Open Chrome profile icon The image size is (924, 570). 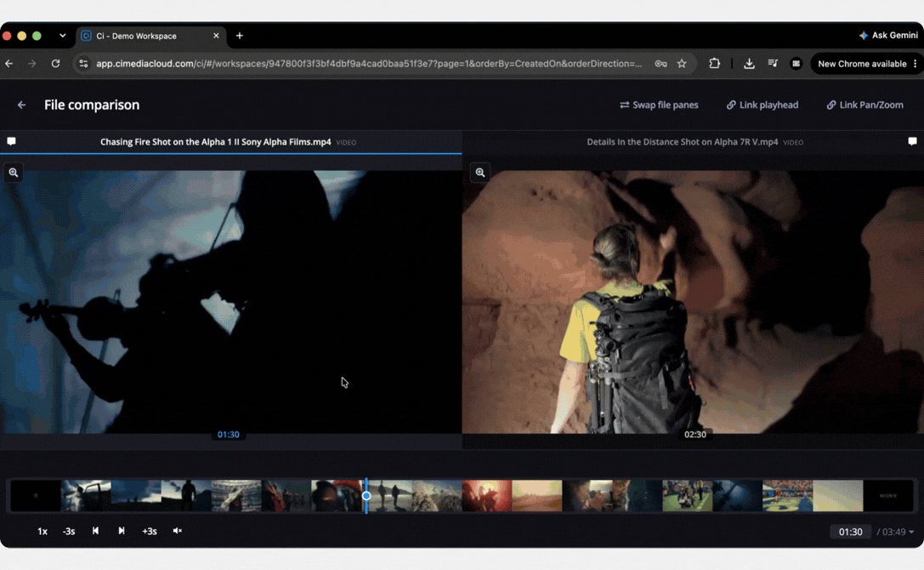point(796,64)
